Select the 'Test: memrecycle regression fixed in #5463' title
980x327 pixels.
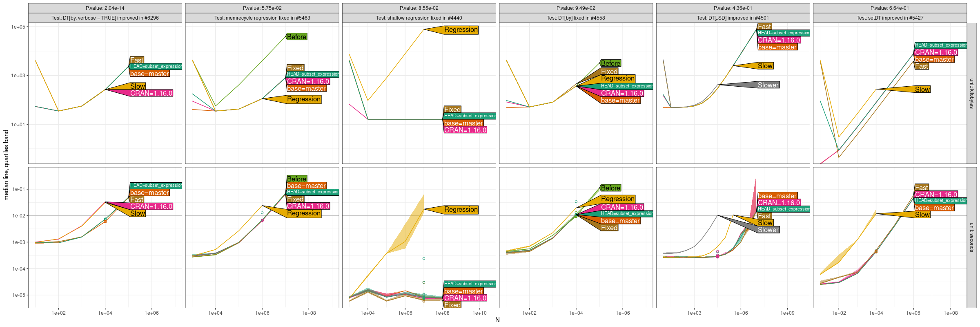(262, 18)
